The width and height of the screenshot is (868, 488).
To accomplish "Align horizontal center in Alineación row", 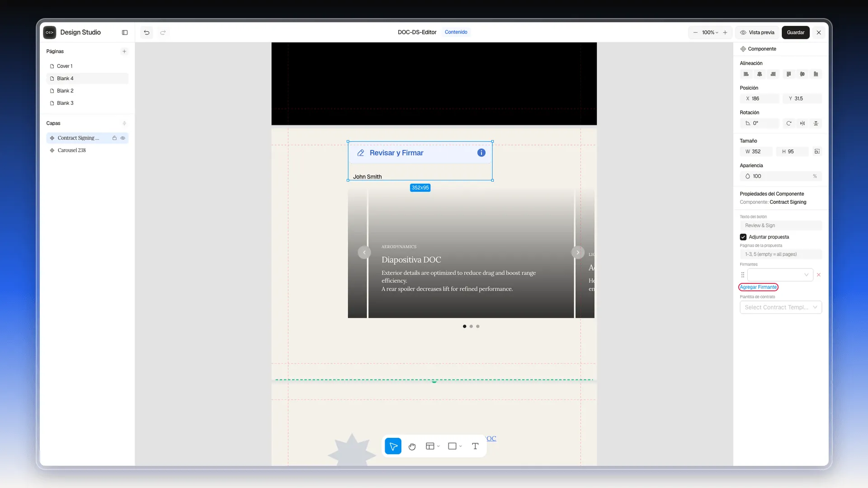I will [x=759, y=74].
